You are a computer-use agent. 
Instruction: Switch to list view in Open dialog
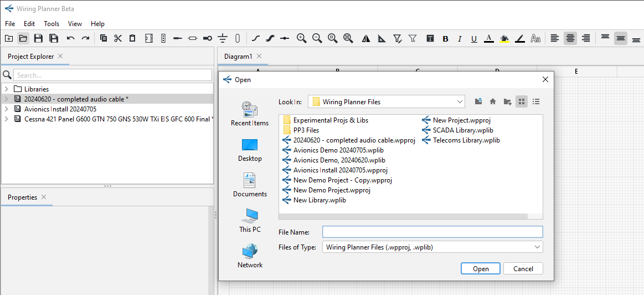tap(535, 101)
